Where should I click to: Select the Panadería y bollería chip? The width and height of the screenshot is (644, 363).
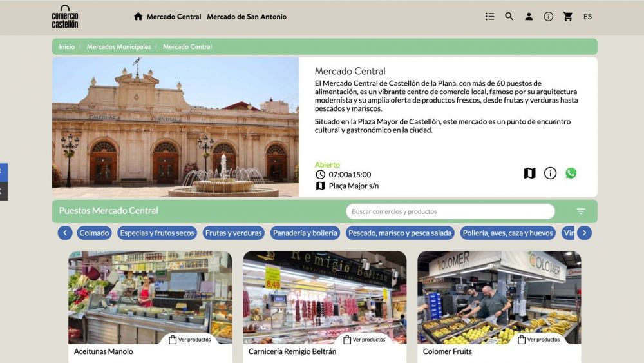(305, 233)
